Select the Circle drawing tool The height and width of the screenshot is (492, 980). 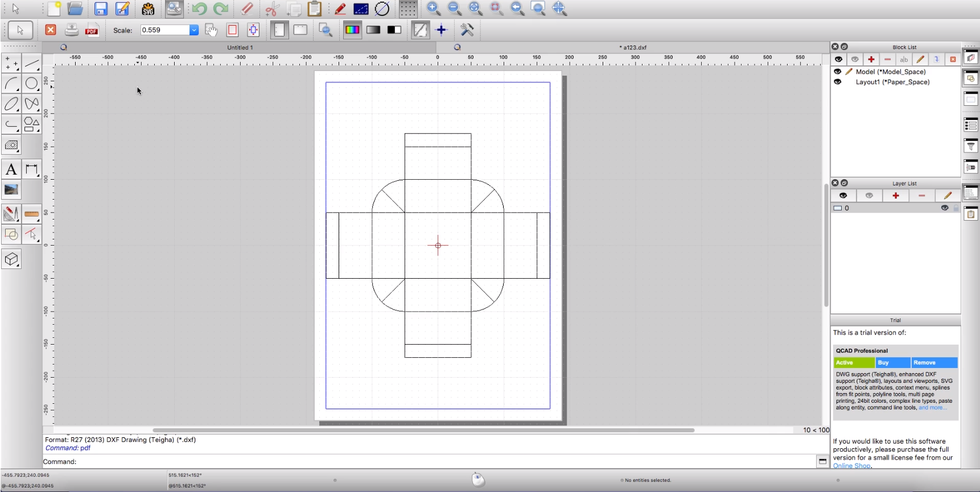coord(32,84)
